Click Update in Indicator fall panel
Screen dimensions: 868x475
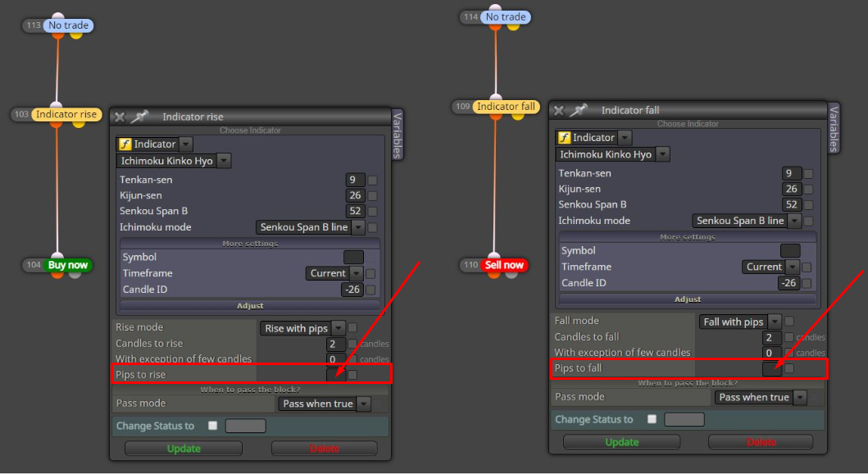[x=621, y=441]
